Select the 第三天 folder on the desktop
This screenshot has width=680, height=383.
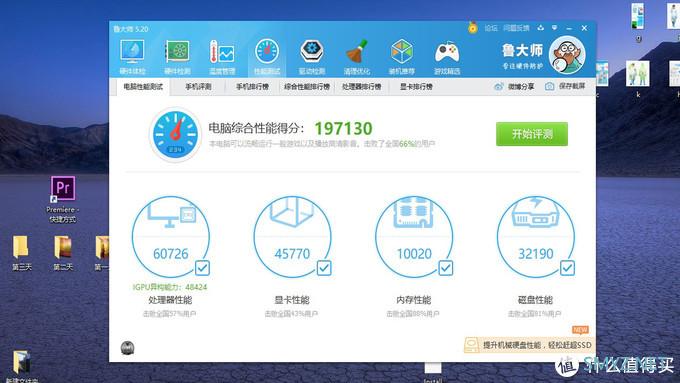click(21, 253)
